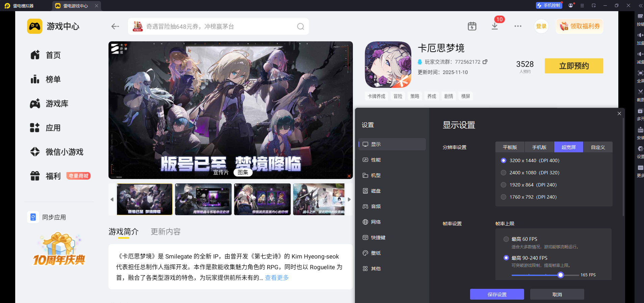Viewport: 644px width, 303px height.
Task: Switch to 图集 on the banner
Action: [243, 172]
